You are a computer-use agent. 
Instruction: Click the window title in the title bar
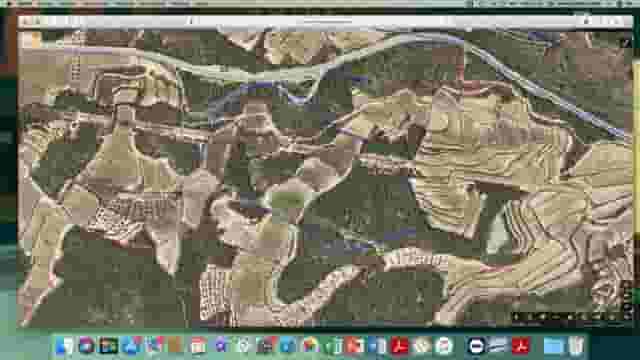pos(328,20)
